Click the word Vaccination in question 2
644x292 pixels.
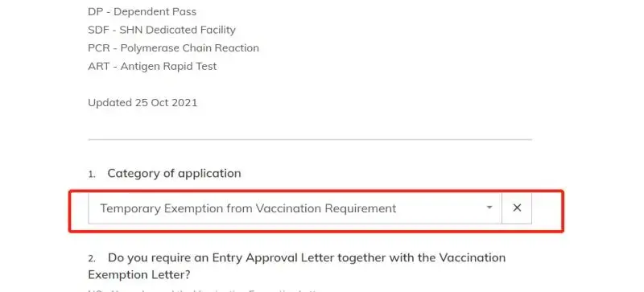click(x=473, y=258)
